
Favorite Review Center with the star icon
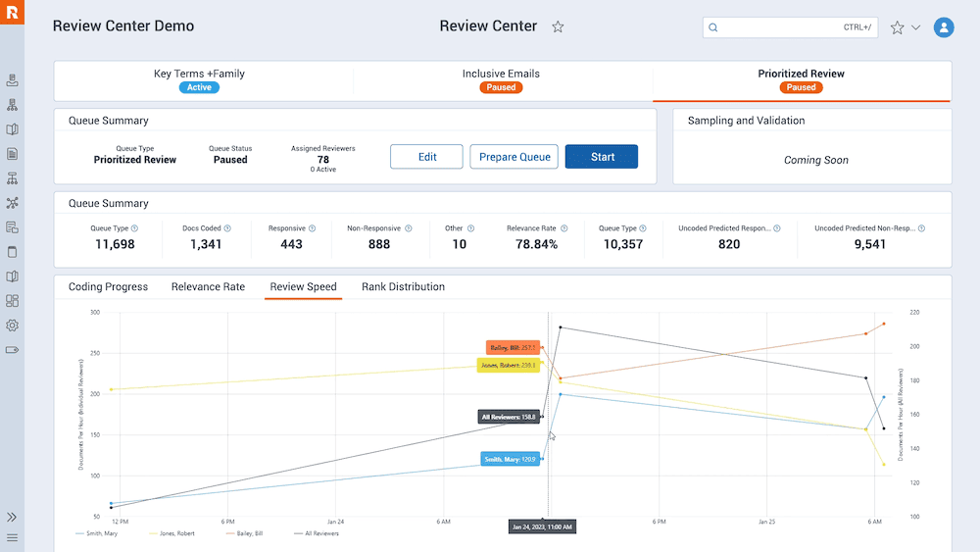[558, 26]
